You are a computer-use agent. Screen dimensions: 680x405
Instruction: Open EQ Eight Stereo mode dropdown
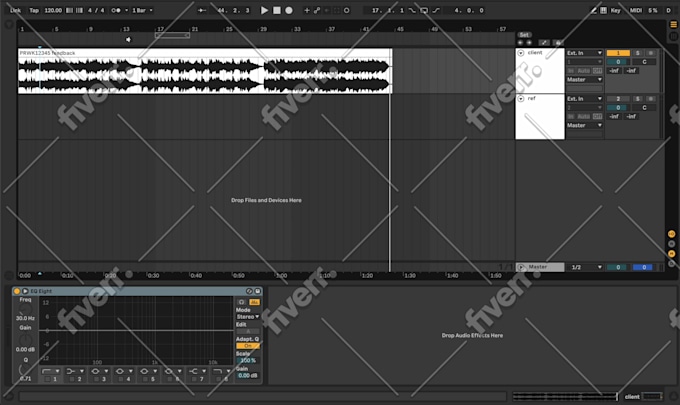click(x=248, y=317)
